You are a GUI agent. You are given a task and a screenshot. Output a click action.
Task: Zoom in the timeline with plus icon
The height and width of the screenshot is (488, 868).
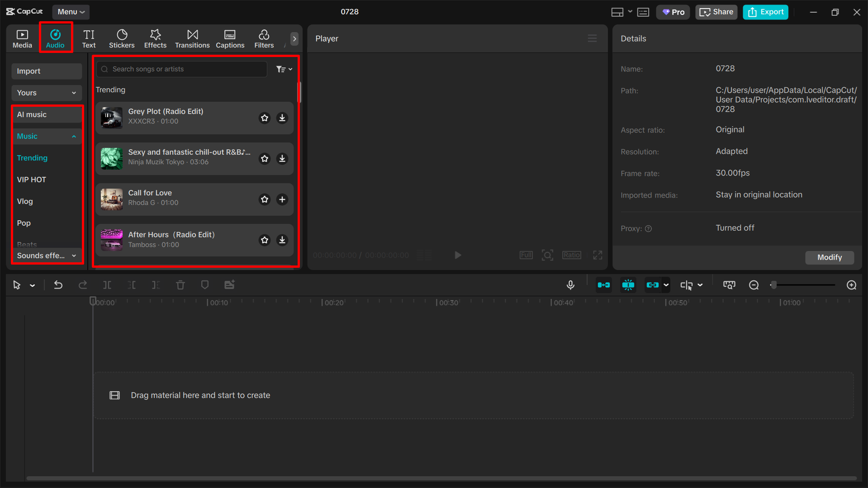pos(851,285)
